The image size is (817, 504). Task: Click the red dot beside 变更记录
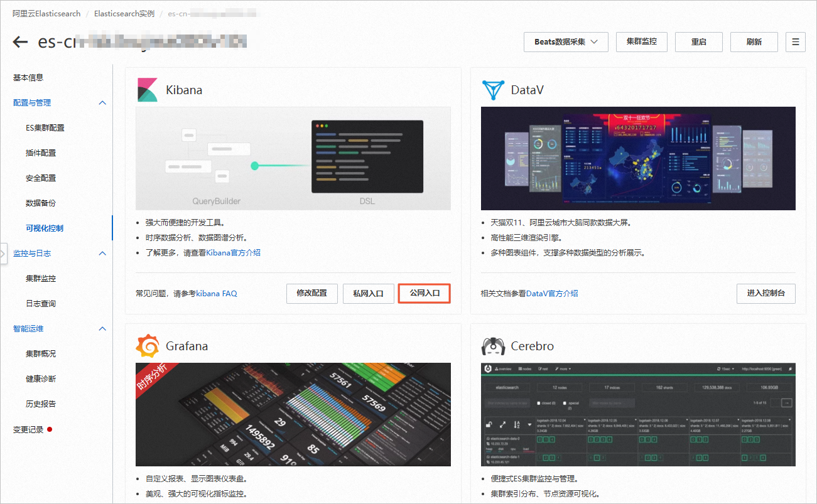[x=50, y=429]
